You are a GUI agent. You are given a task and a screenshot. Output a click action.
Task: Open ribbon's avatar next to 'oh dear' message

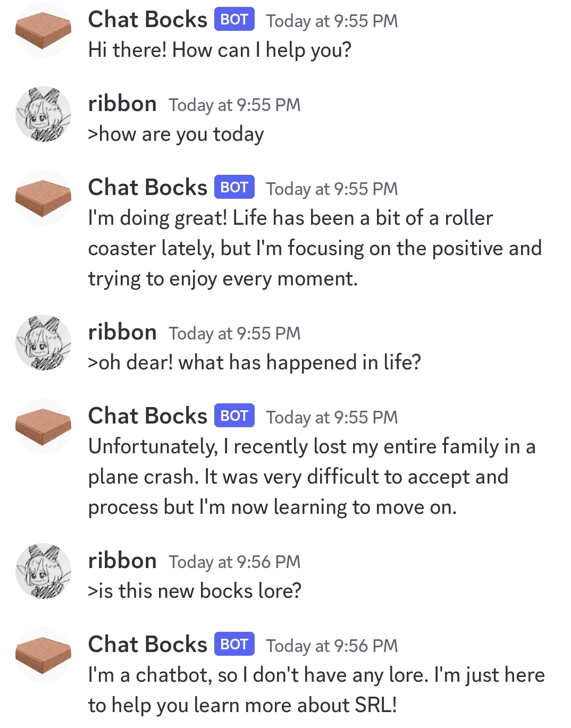pos(43,343)
